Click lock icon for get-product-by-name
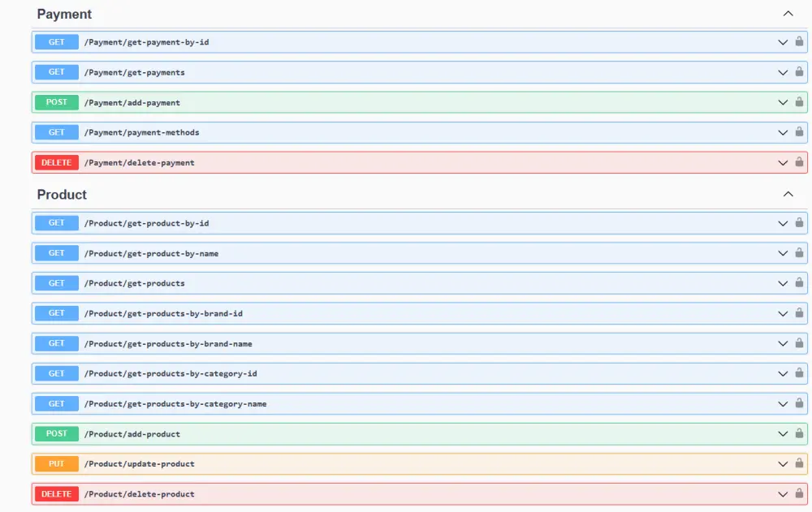Image resolution: width=812 pixels, height=512 pixels. pyautogui.click(x=799, y=253)
